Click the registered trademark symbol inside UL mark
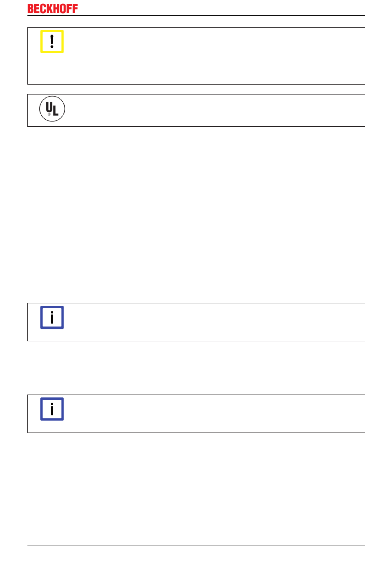This screenshot has width=392, height=565. coord(49,114)
